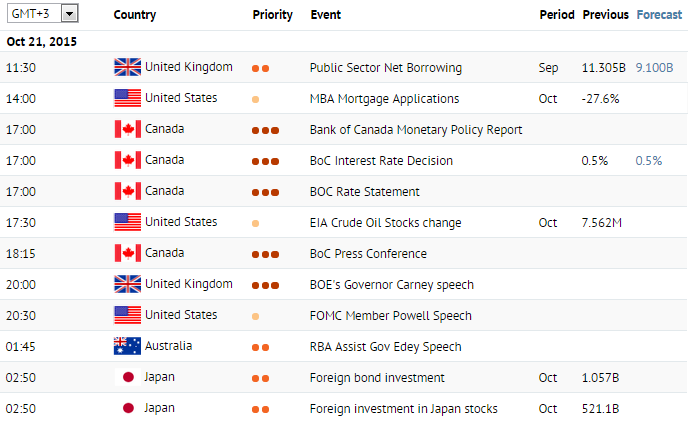Click the 9.100B forecast value
Screen dimensions: 688x421
tap(654, 68)
